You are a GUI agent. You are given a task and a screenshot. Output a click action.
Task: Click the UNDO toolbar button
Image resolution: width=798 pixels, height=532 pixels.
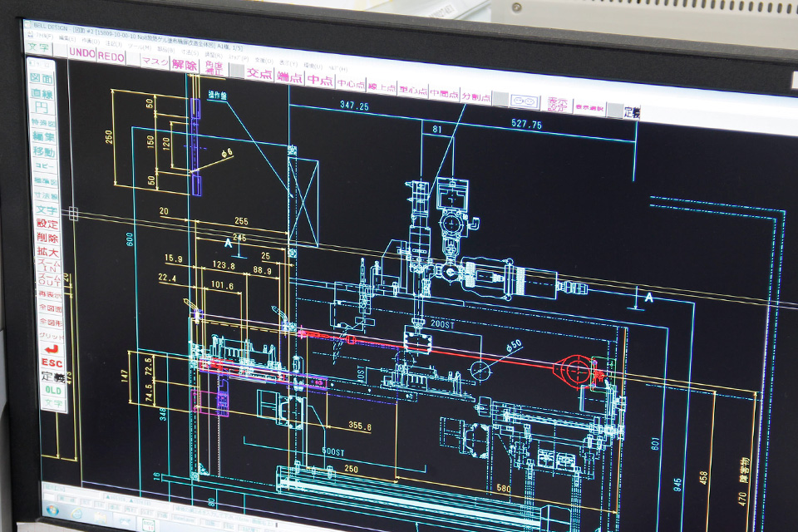click(x=82, y=53)
